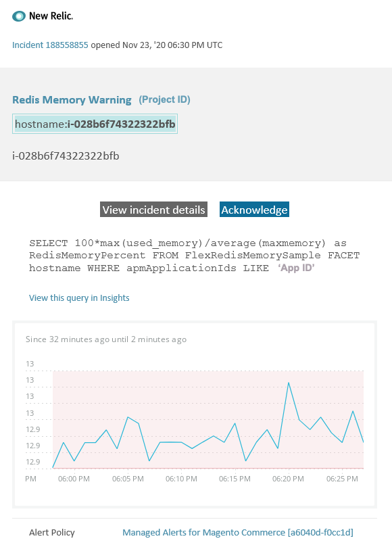
Task: Click the Redis Memory Warning heading
Action: coord(72,99)
